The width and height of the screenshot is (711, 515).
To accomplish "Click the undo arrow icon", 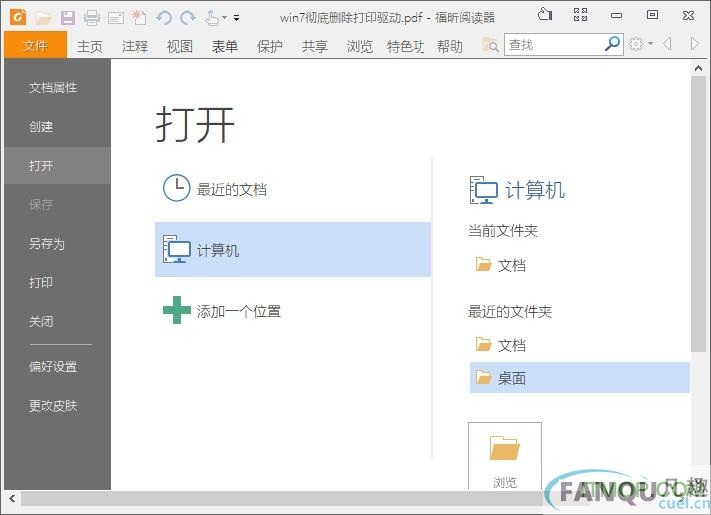I will point(164,18).
